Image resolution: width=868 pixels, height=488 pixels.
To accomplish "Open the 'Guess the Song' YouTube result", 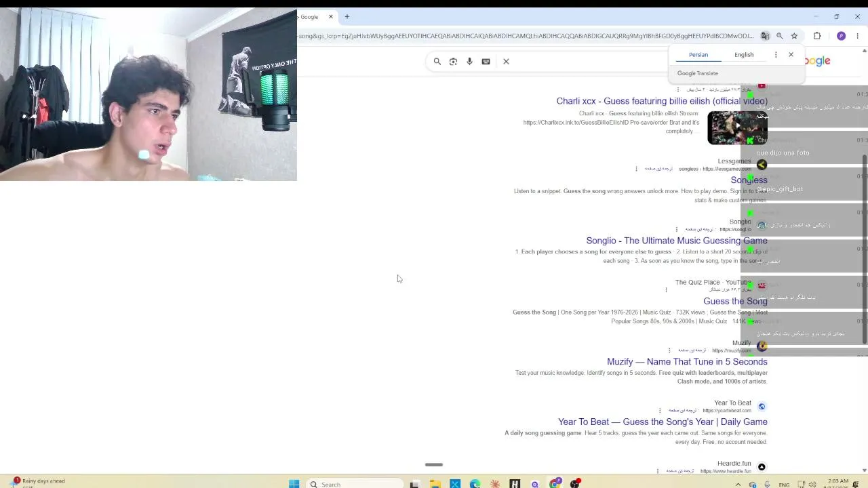I will point(735,302).
